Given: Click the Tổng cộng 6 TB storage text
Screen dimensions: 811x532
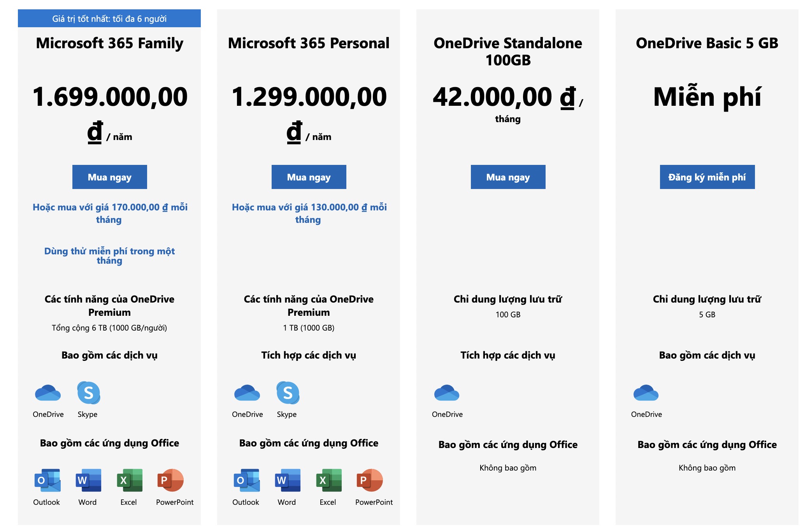Looking at the screenshot, I should point(109,328).
